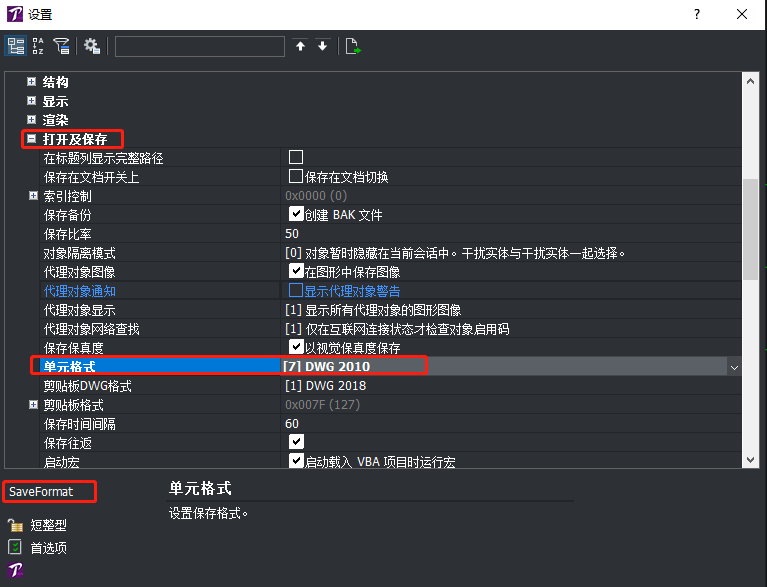The image size is (767, 587).
Task: Expand the 索引控制 property
Action: click(x=32, y=196)
